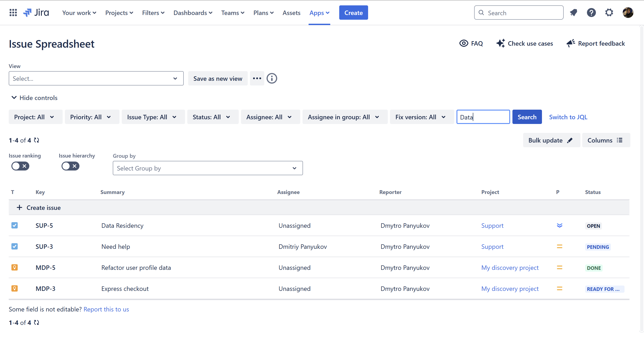Click the lowest priority icon for SUP-5
644x341 pixels.
point(559,226)
